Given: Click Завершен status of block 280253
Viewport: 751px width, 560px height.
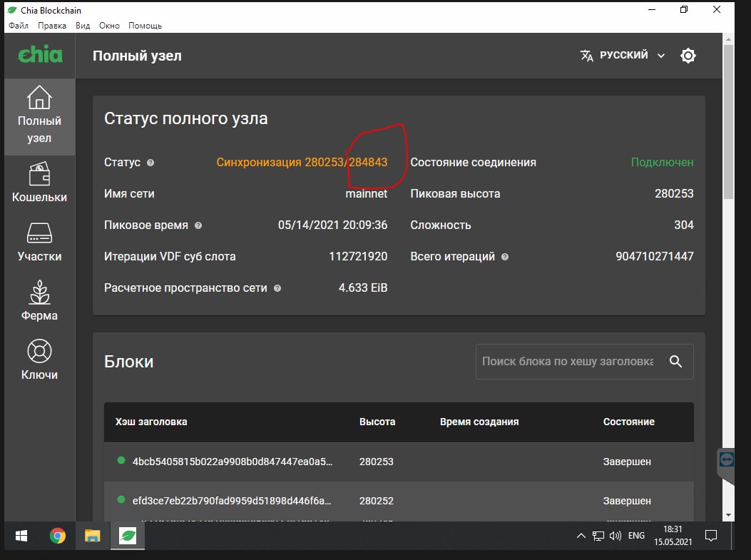Looking at the screenshot, I should click(627, 462).
